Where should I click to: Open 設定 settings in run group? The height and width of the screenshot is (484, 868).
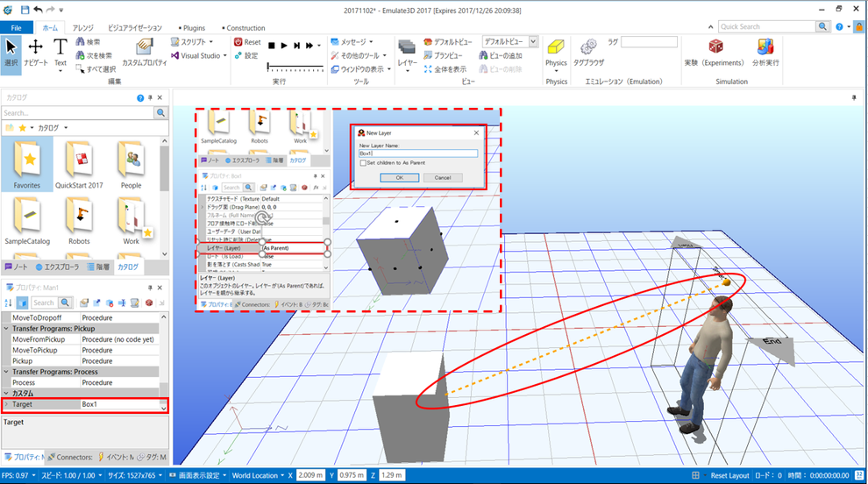point(246,55)
